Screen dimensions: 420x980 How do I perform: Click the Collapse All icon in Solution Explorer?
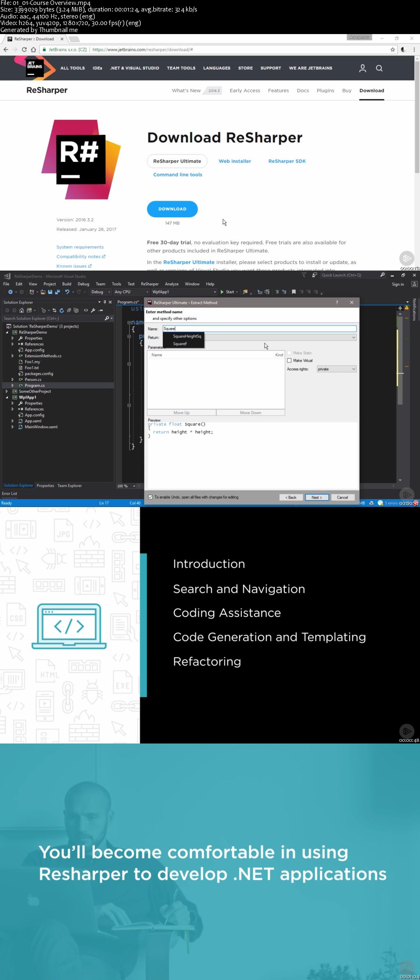coord(69,310)
